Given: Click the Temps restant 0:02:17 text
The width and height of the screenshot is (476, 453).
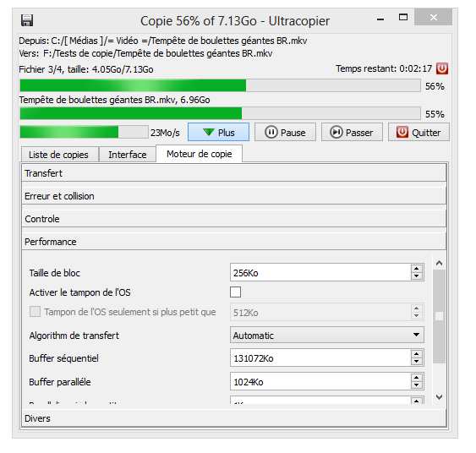Looking at the screenshot, I should pos(384,68).
